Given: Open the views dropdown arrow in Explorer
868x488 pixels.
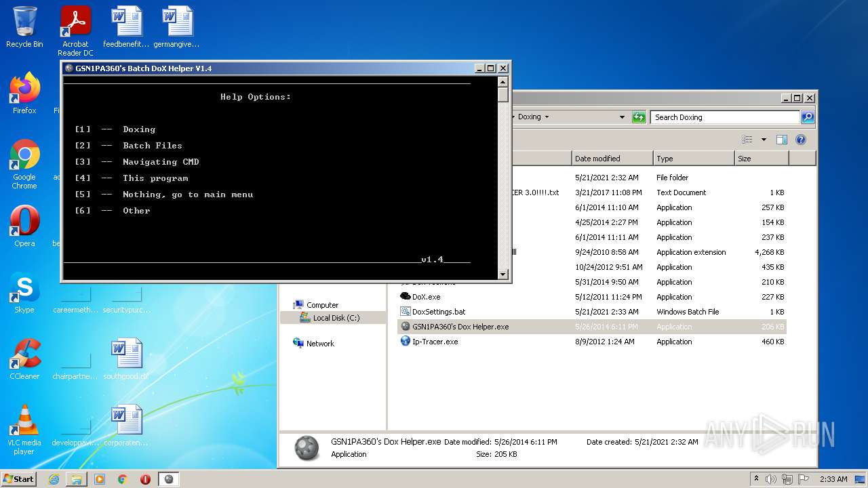Looking at the screenshot, I should pos(764,140).
